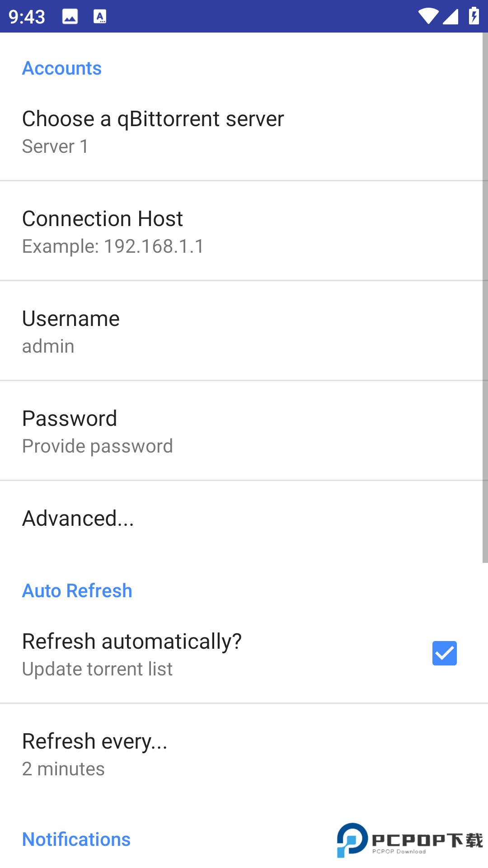
Task: Tap the Accounts section header
Action: 62,68
